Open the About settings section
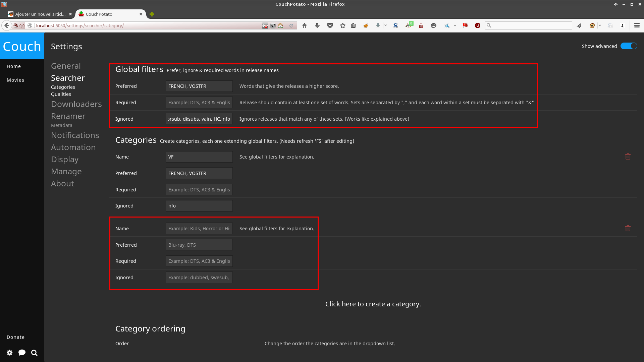644x362 pixels. [62, 184]
